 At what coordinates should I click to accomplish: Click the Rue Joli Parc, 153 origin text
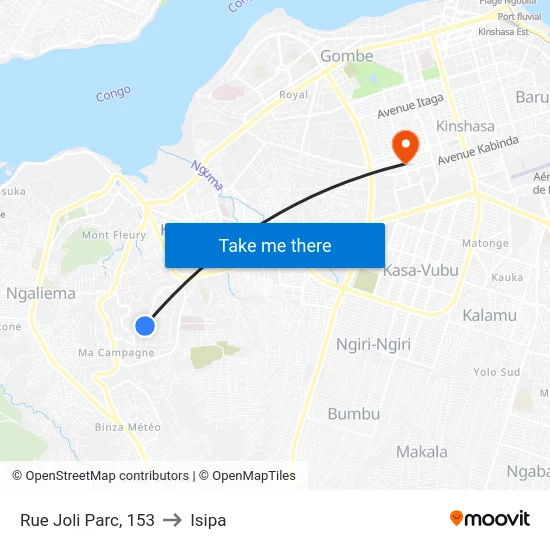87,520
